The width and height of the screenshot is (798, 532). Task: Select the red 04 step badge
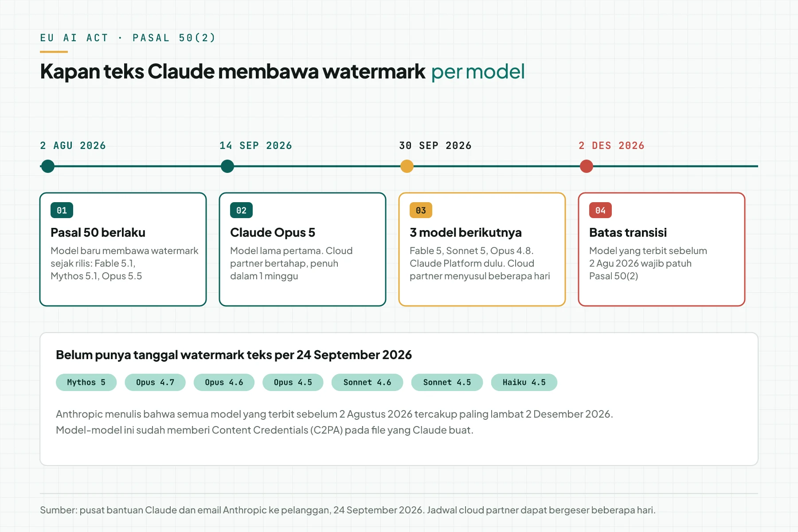[601, 210]
